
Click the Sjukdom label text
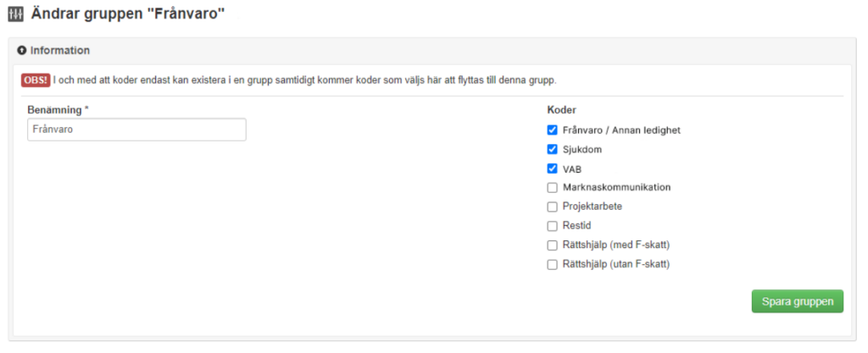pyautogui.click(x=581, y=149)
